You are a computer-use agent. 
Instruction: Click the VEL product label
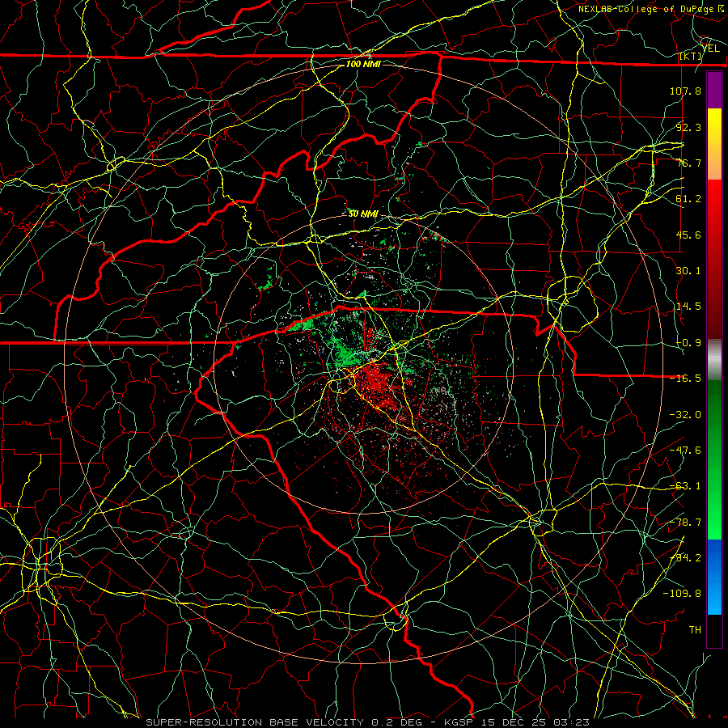(x=710, y=48)
